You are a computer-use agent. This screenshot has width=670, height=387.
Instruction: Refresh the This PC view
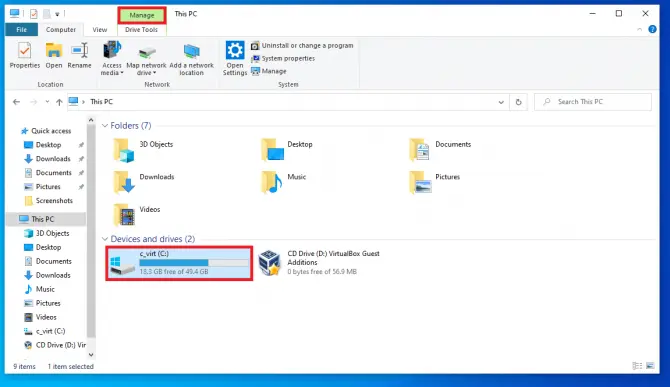518,102
